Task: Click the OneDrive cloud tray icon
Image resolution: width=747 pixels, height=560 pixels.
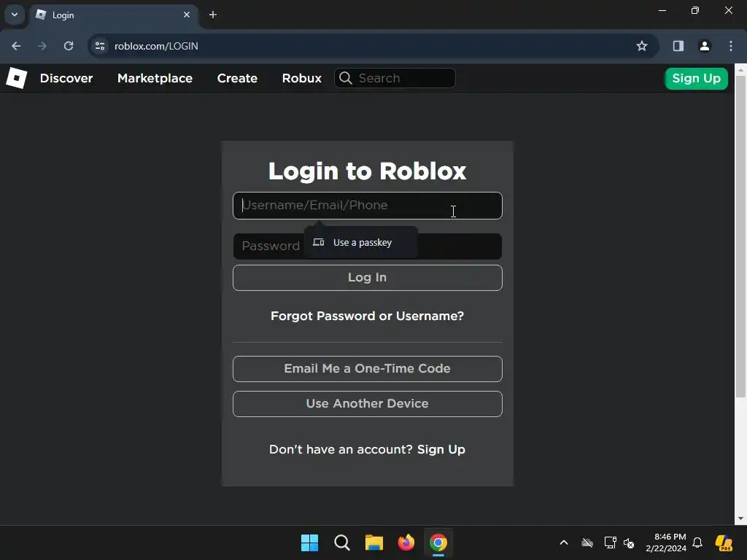Action: click(x=587, y=542)
